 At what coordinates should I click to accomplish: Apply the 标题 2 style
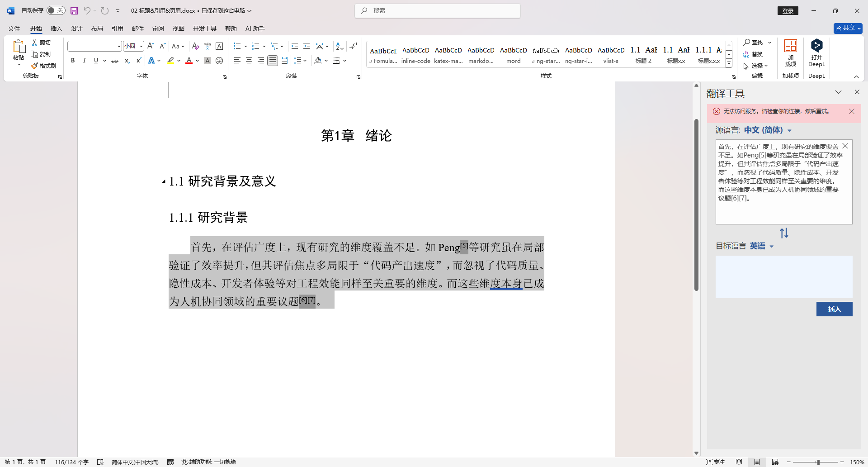point(643,54)
